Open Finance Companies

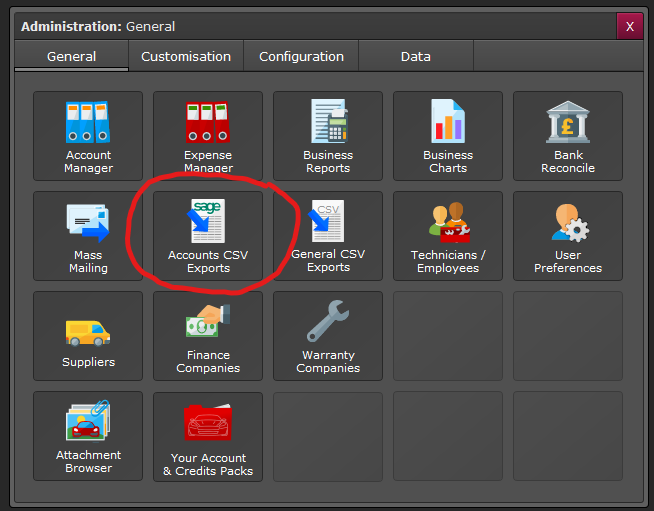click(208, 336)
